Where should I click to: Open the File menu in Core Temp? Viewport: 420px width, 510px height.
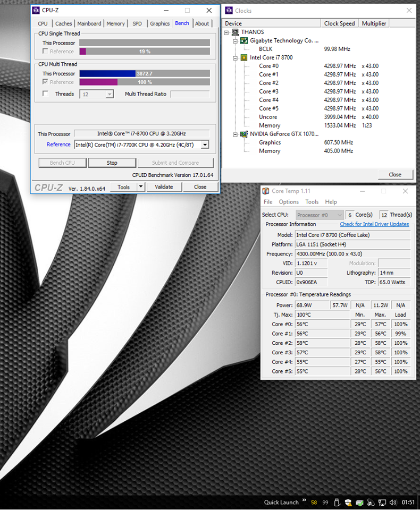268,202
